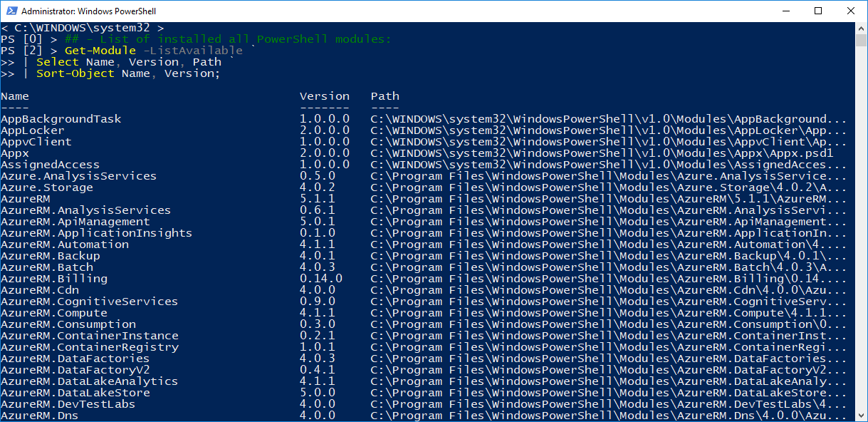Select the AppBackgroundTask module name
Screen dimensions: 868x422
pyautogui.click(x=61, y=119)
